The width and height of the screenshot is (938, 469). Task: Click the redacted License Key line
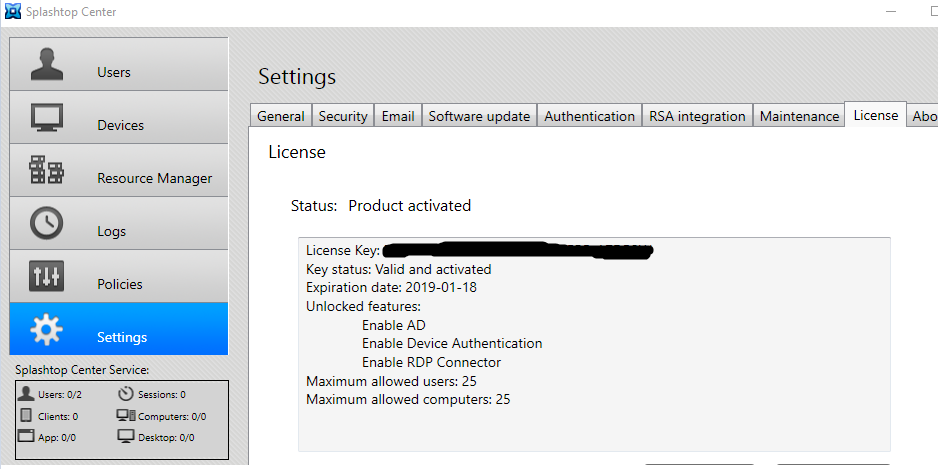tap(480, 249)
